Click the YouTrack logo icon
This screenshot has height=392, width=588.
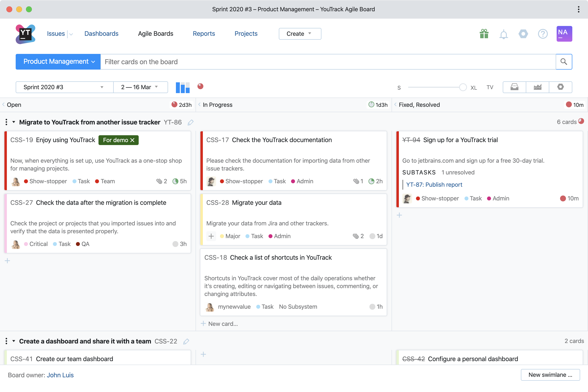[25, 34]
